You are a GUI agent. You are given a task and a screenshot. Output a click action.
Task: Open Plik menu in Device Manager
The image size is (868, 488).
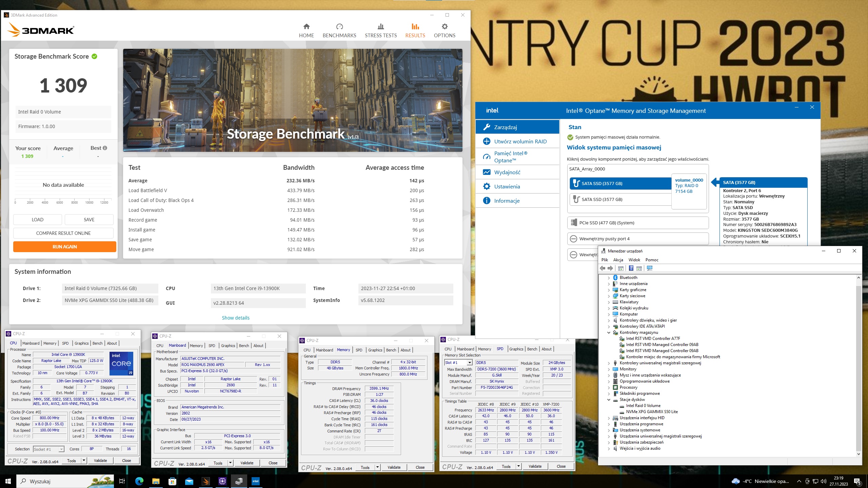[605, 260]
